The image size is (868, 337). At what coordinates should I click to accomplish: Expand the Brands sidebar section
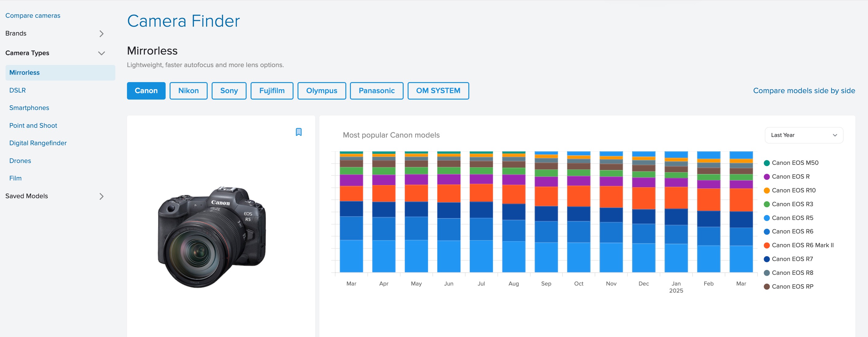point(101,34)
